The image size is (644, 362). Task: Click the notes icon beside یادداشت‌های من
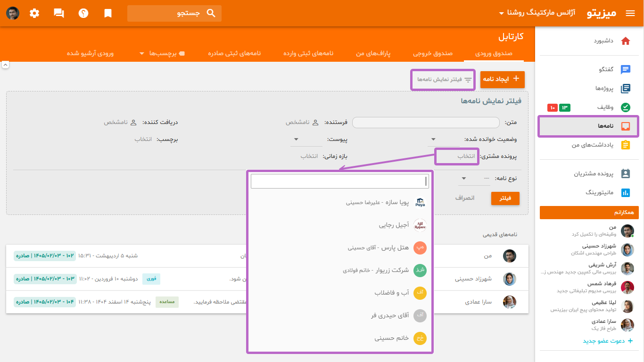pyautogui.click(x=626, y=145)
